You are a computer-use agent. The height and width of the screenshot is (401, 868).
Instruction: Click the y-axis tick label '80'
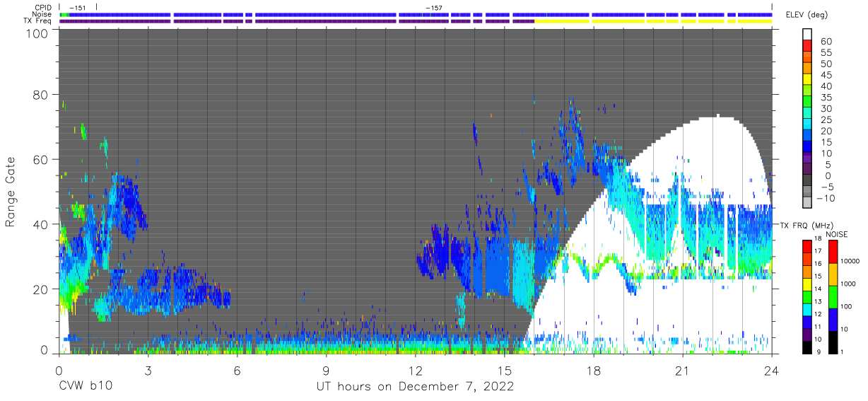pos(40,95)
